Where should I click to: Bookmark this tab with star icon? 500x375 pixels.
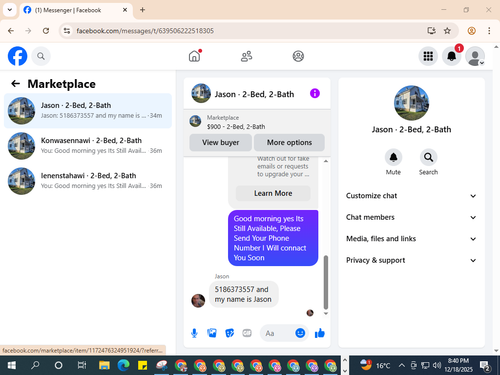[x=447, y=31]
